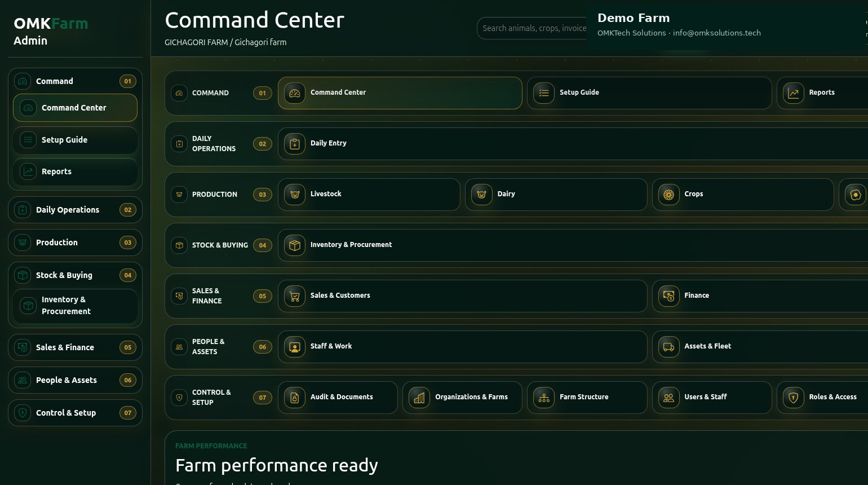Open the Dairy module tile
Screen dimensions: 868x485
tap(556, 195)
